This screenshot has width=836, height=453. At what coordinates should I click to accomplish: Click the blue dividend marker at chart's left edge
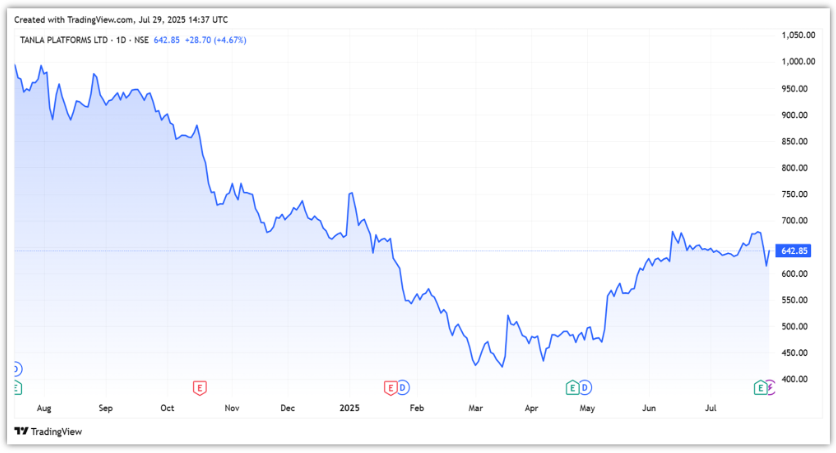point(15,369)
